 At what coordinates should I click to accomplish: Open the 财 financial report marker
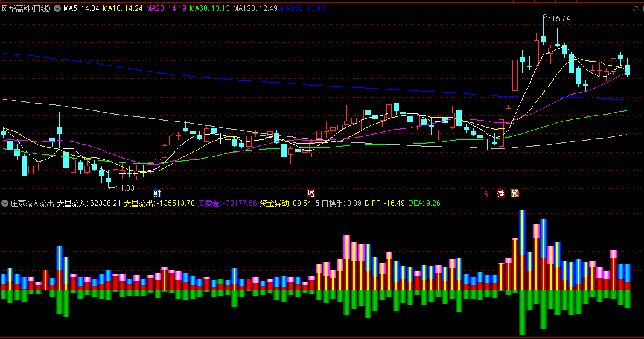157,193
